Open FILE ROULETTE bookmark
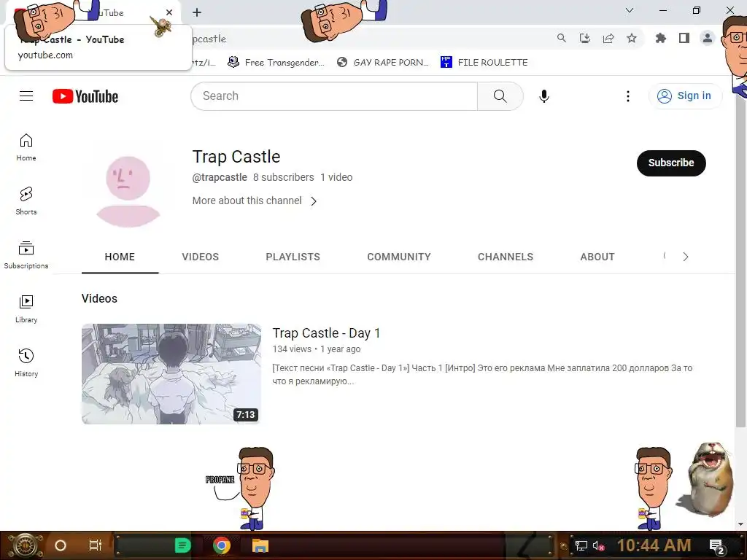The image size is (747, 560). (x=484, y=63)
